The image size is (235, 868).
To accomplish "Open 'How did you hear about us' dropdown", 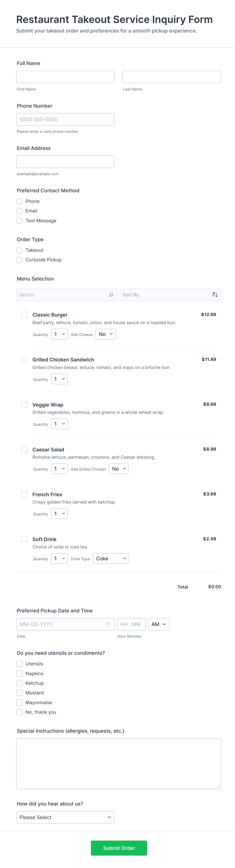I will (65, 817).
